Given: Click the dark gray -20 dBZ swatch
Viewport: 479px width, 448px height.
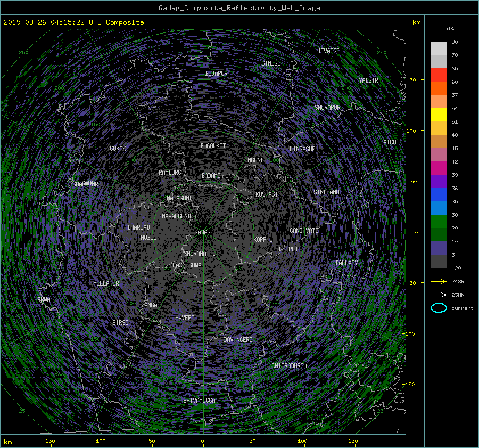Looking at the screenshot, I should coord(439,262).
